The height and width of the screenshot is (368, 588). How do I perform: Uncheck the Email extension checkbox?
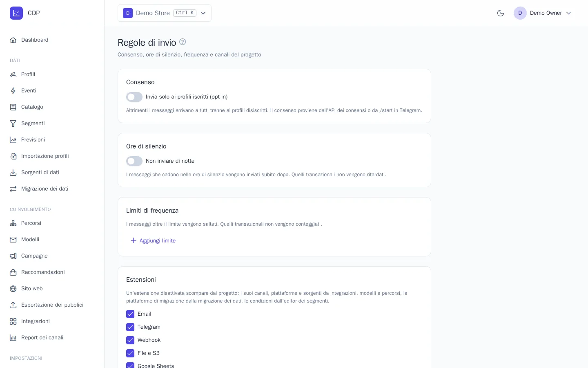tap(130, 314)
